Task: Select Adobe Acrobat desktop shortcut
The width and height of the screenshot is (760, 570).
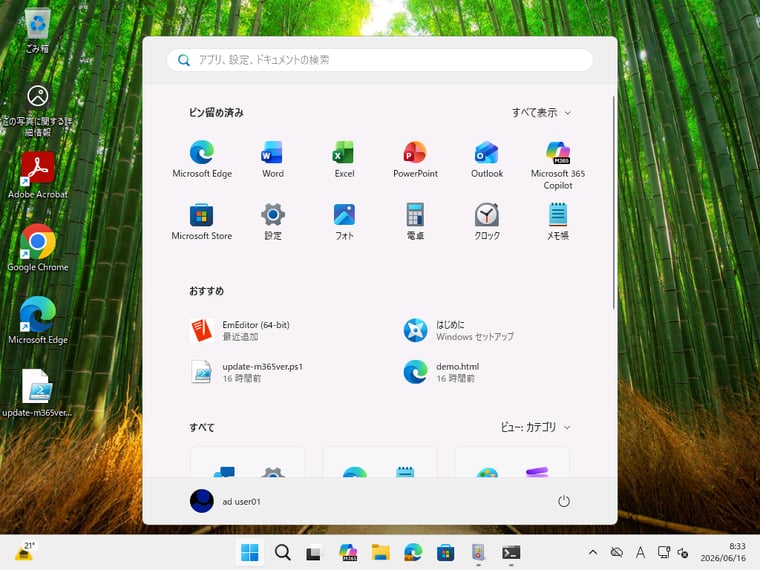Action: 37,175
